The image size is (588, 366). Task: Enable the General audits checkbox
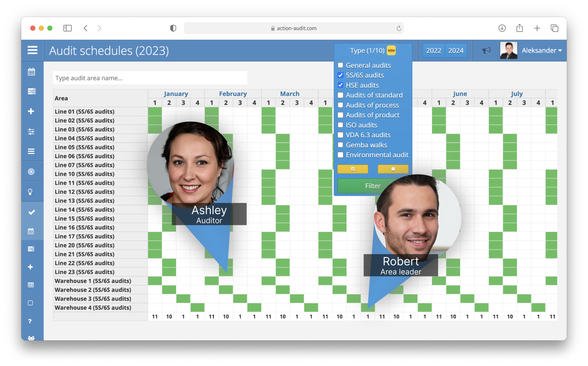pos(340,65)
